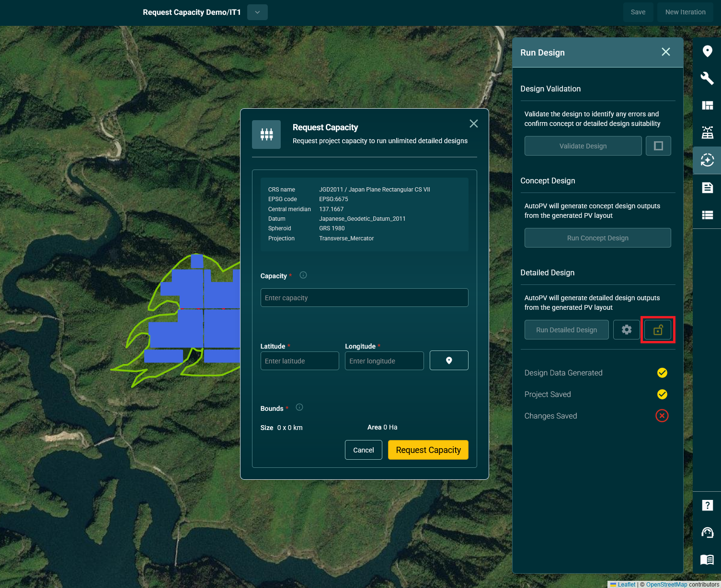Pick location with map pin button
Image resolution: width=721 pixels, height=588 pixels.
[449, 361]
